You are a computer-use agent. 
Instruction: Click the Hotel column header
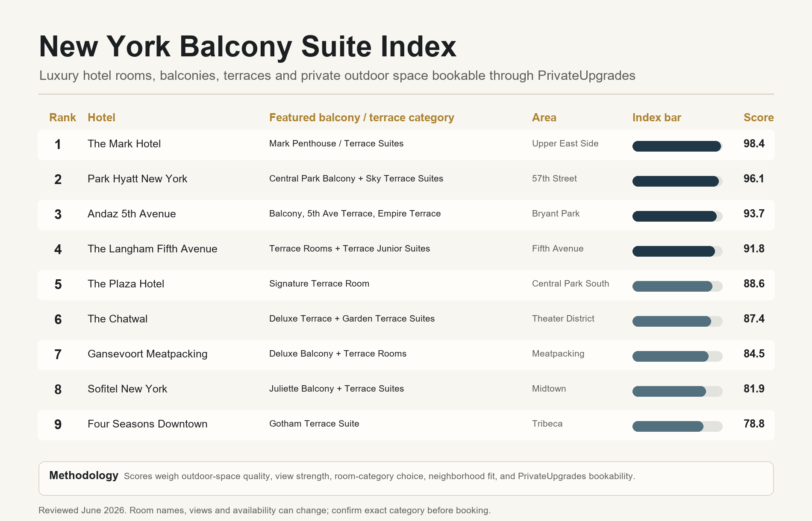101,117
